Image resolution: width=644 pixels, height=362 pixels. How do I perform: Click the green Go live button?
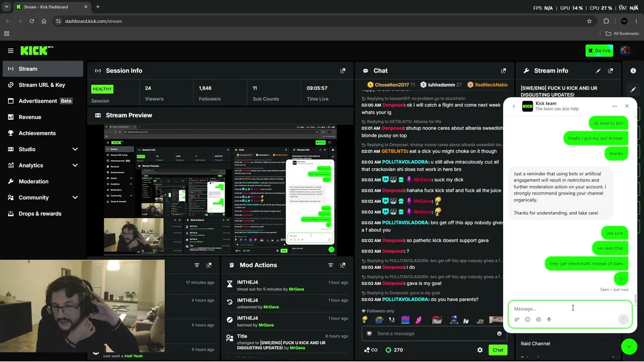coord(599,50)
